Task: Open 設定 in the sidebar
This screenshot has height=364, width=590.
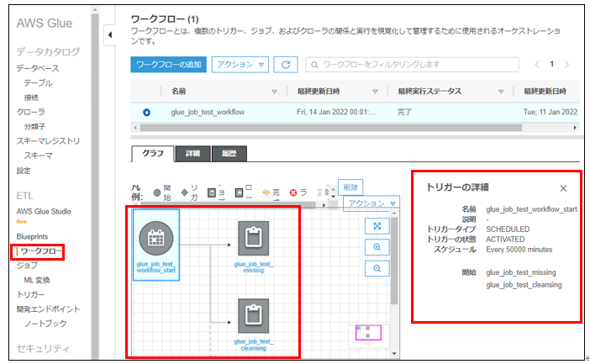Action: click(24, 171)
